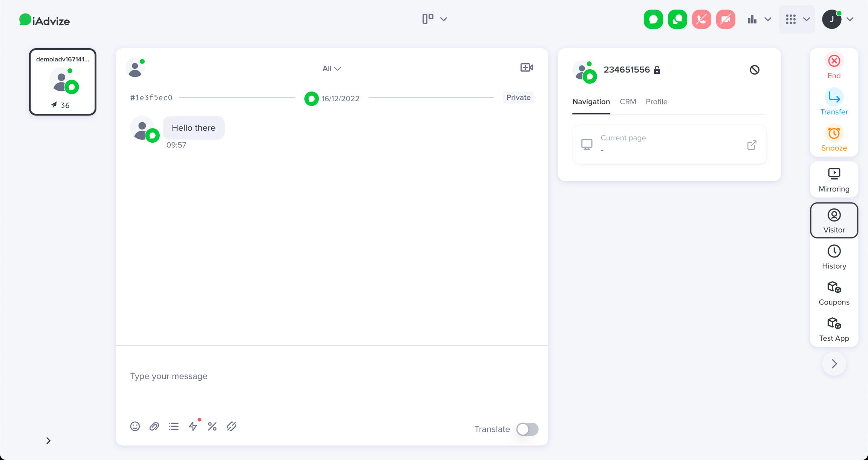Click the attachment paperclip icon
Viewport: 868px width, 460px height.
click(x=154, y=426)
